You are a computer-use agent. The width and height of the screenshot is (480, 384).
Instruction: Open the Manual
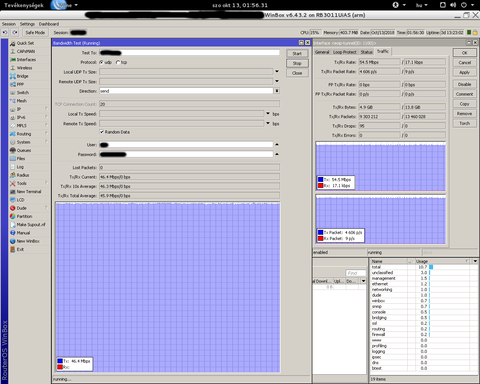click(x=23, y=233)
